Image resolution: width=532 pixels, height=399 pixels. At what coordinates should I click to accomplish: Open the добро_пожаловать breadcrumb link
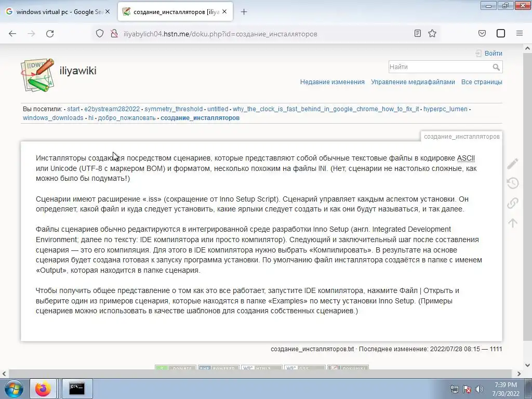pyautogui.click(x=127, y=118)
